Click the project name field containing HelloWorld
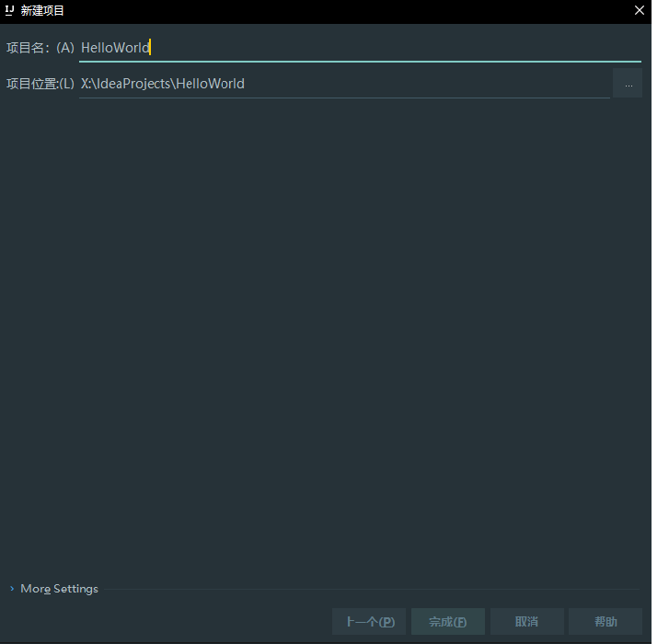 [360, 48]
